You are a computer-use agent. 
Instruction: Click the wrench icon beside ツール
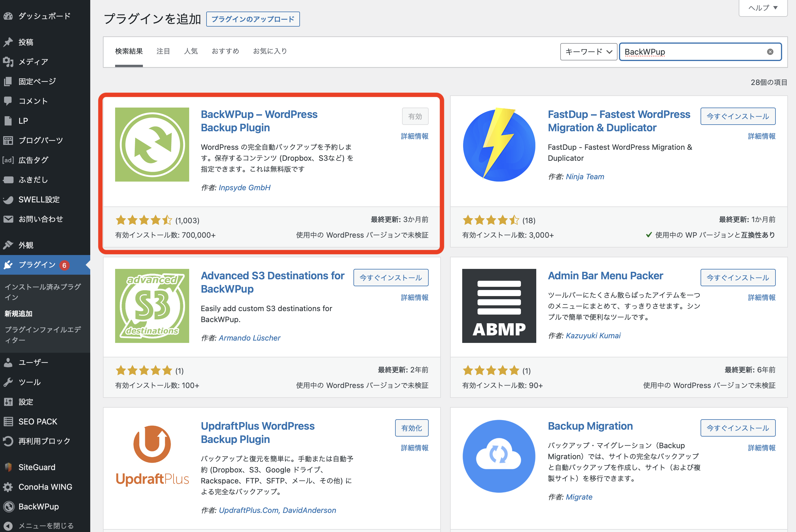click(x=8, y=382)
